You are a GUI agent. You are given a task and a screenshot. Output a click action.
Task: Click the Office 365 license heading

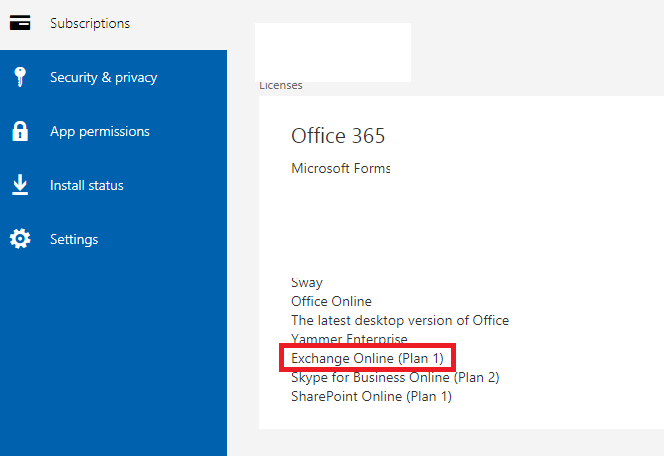(338, 136)
